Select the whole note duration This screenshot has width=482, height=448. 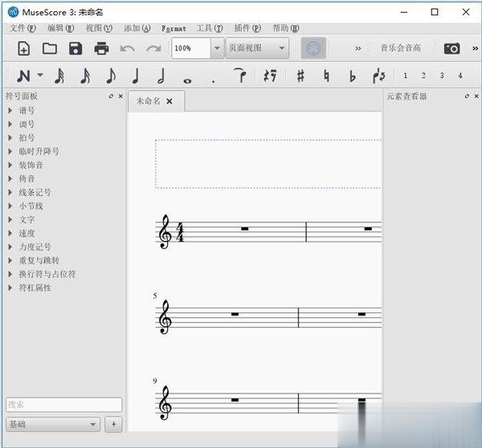187,81
